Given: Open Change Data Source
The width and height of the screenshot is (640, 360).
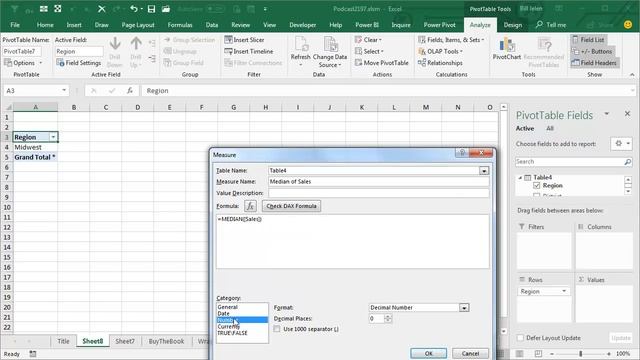Looking at the screenshot, I should 329,51.
